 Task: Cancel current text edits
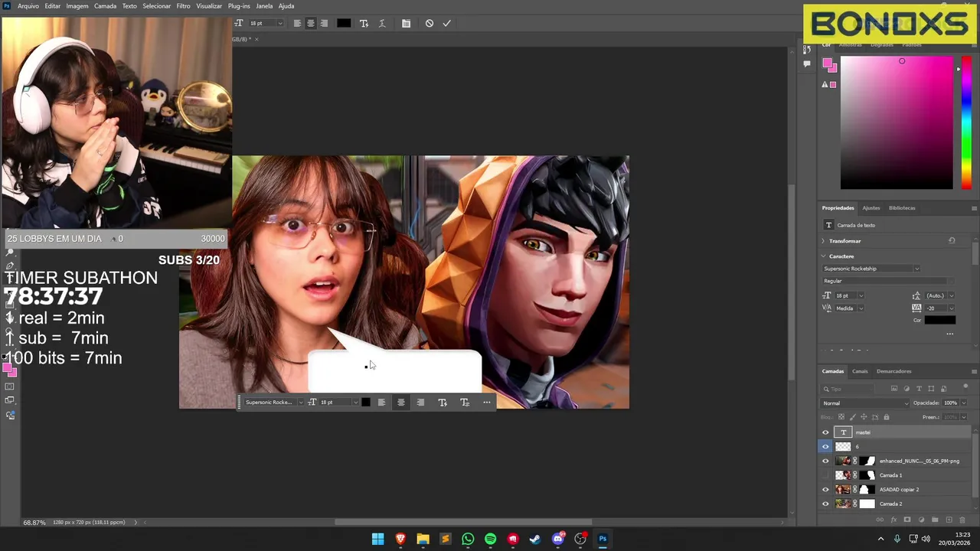click(x=430, y=23)
